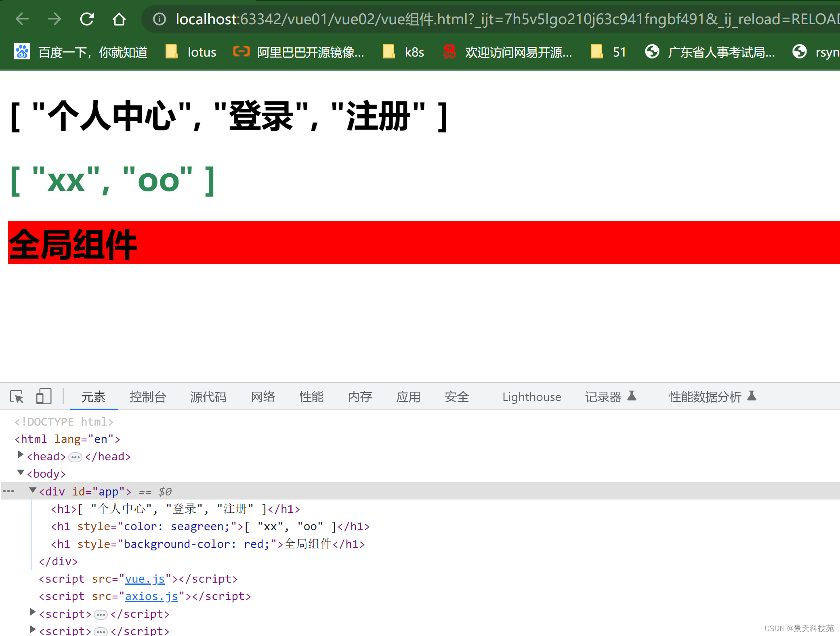View site information icon in address bar
The width and height of the screenshot is (840, 636).
click(x=160, y=19)
